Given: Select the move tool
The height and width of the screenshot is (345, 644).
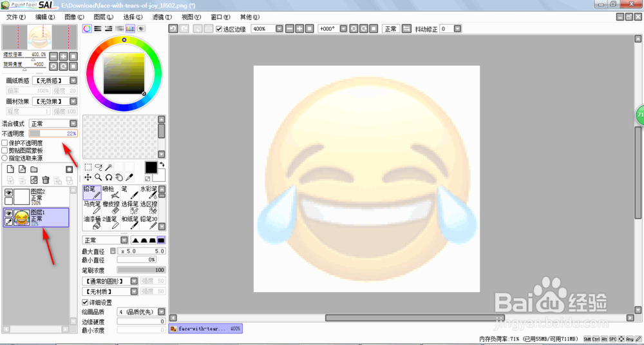Looking at the screenshot, I should click(88, 177).
